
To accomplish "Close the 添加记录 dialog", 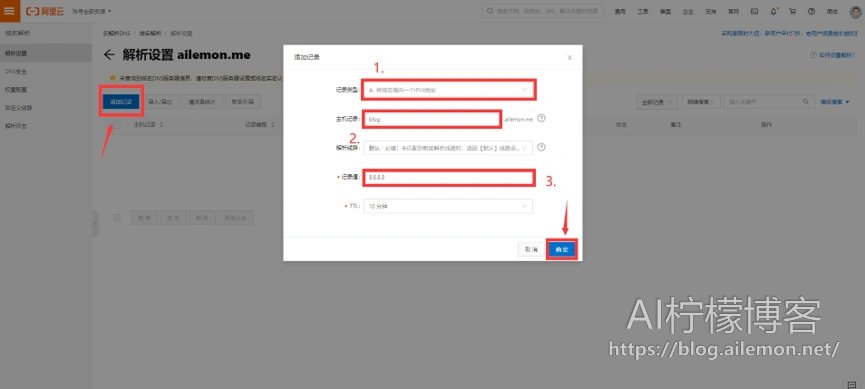I will [570, 57].
